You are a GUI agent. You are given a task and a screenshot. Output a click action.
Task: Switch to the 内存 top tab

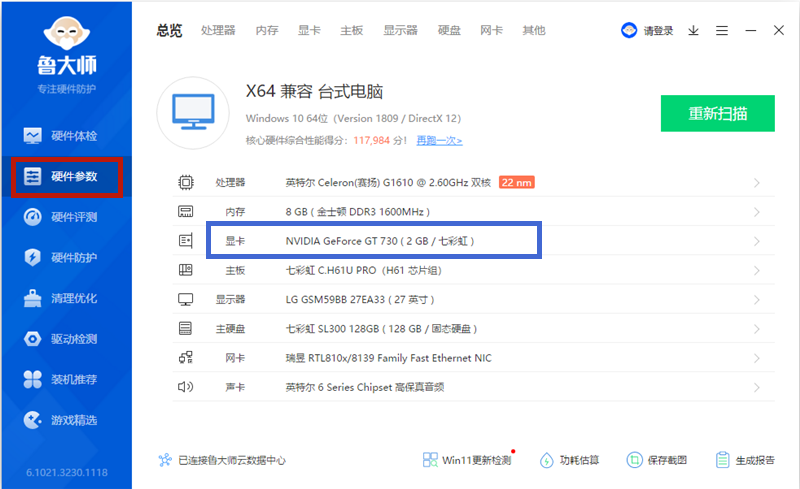click(x=267, y=31)
